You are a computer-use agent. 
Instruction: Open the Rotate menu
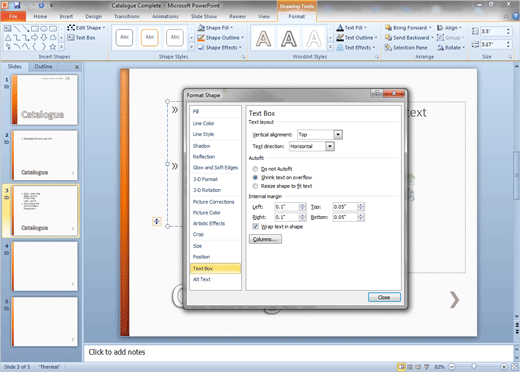coord(451,48)
